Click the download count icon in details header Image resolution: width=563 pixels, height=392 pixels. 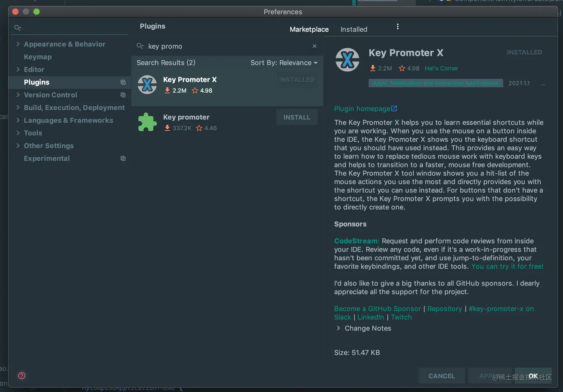[x=373, y=68]
